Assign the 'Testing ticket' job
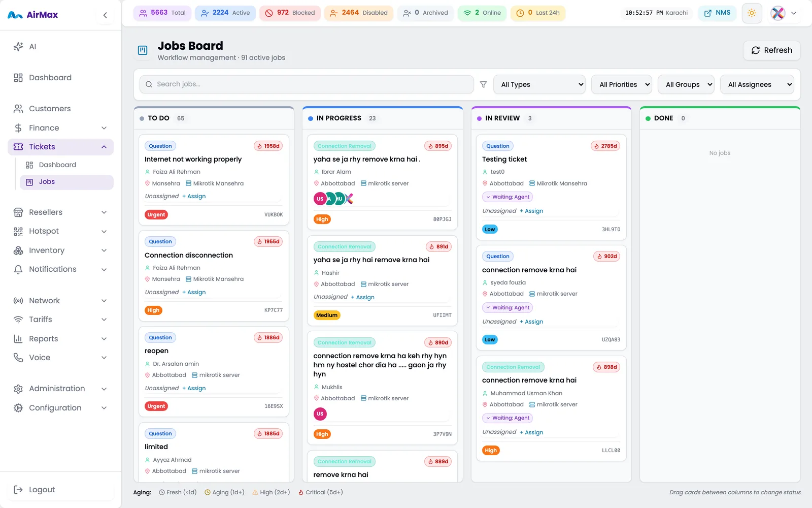812x508 pixels. [531, 211]
